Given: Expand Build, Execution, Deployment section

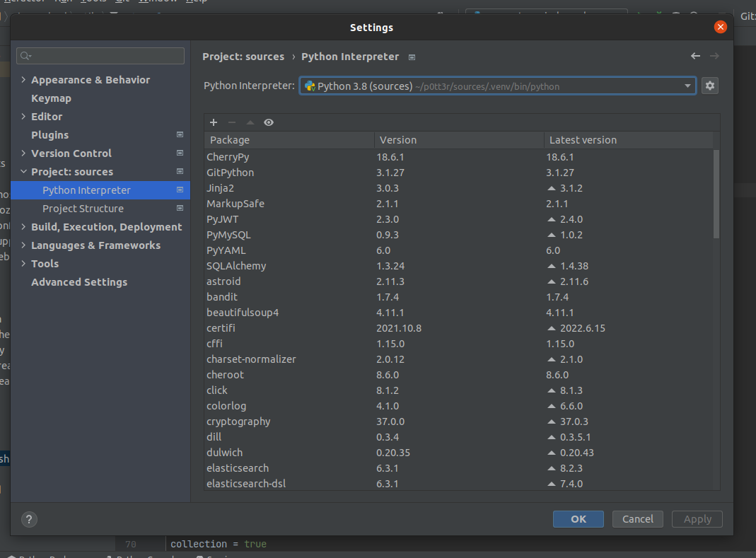Looking at the screenshot, I should [23, 227].
